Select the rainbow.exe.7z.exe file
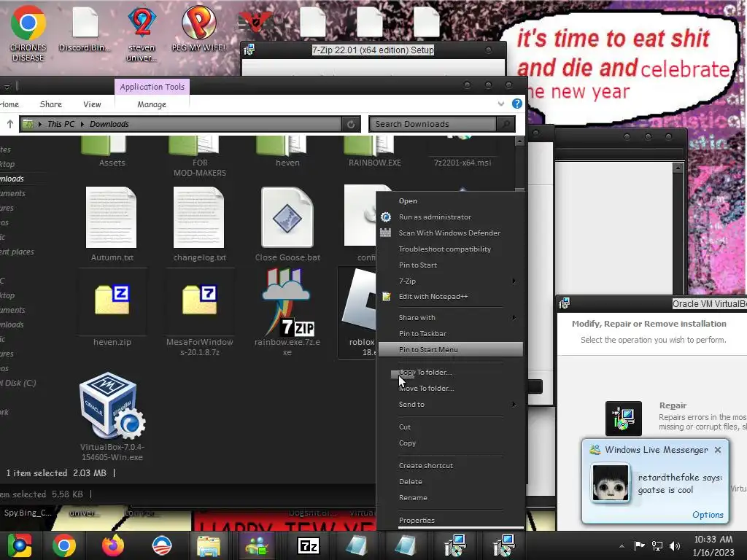Viewport: 747px width, 560px height. click(x=287, y=312)
